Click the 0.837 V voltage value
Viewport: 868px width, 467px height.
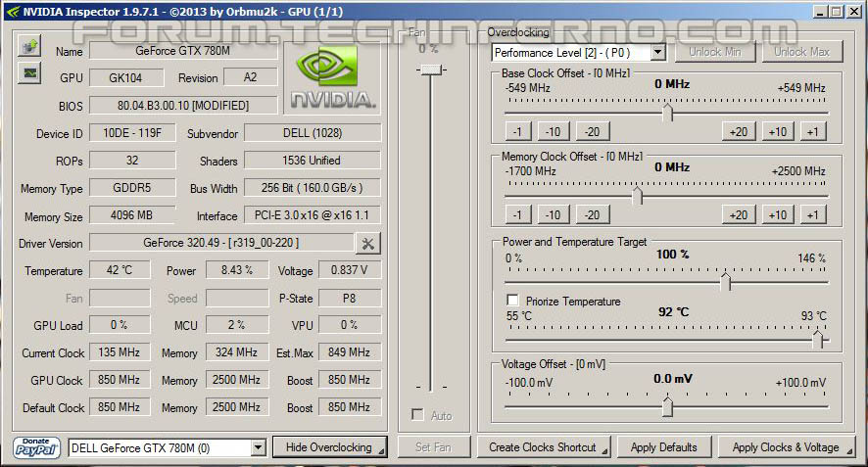click(x=350, y=270)
